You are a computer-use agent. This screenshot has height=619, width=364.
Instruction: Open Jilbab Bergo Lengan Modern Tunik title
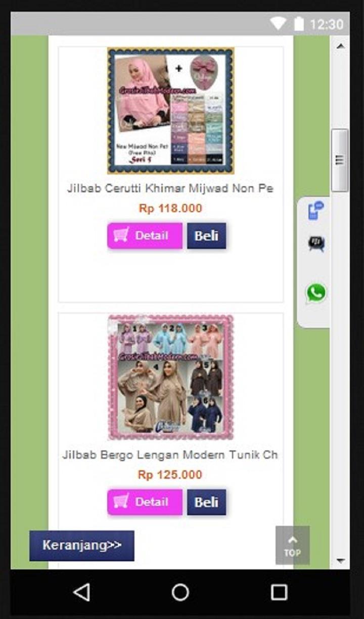point(170,455)
